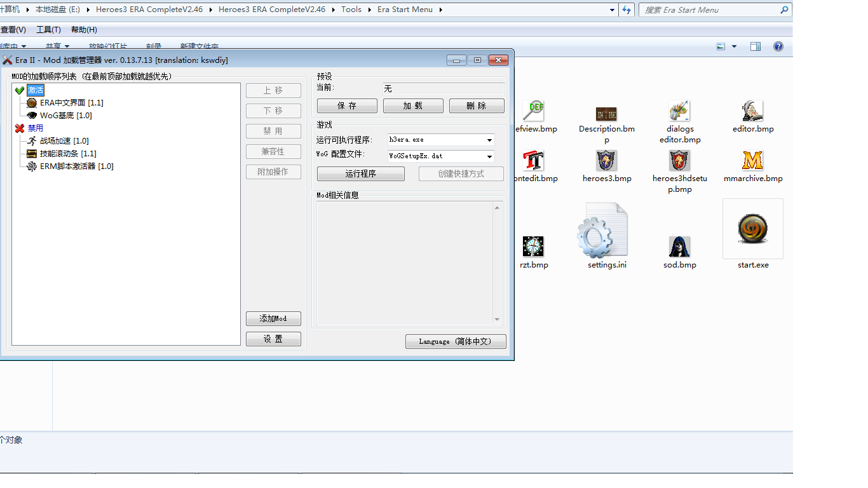Click the 创建快捷方式 button
Image resolution: width=868 pixels, height=488 pixels.
461,173
